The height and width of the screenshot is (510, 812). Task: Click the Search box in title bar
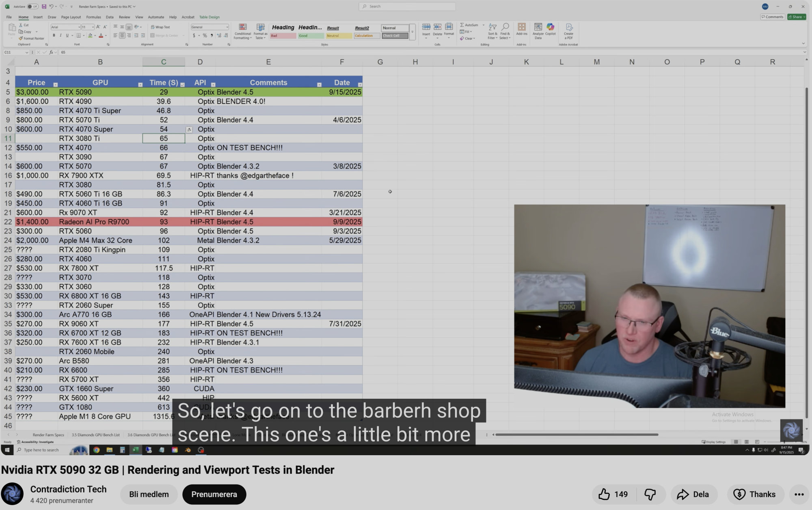[x=407, y=6]
